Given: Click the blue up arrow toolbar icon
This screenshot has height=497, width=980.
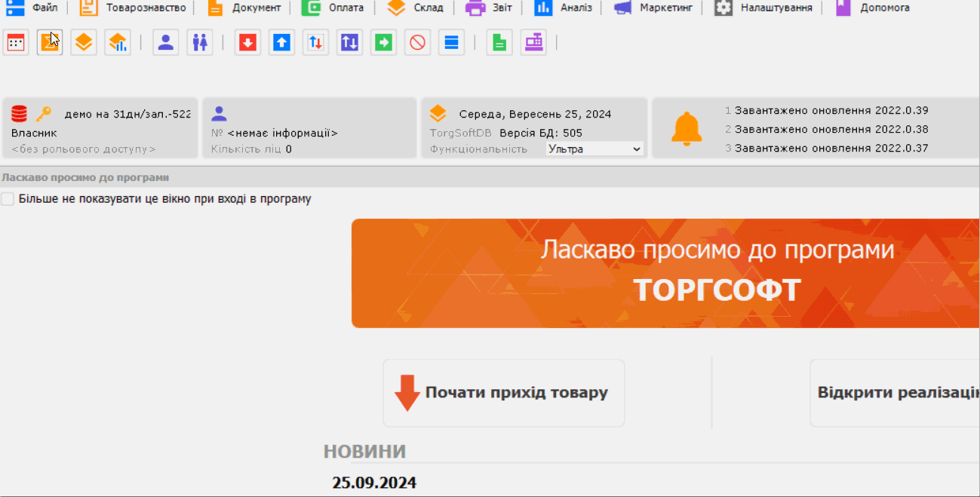Looking at the screenshot, I should (281, 43).
